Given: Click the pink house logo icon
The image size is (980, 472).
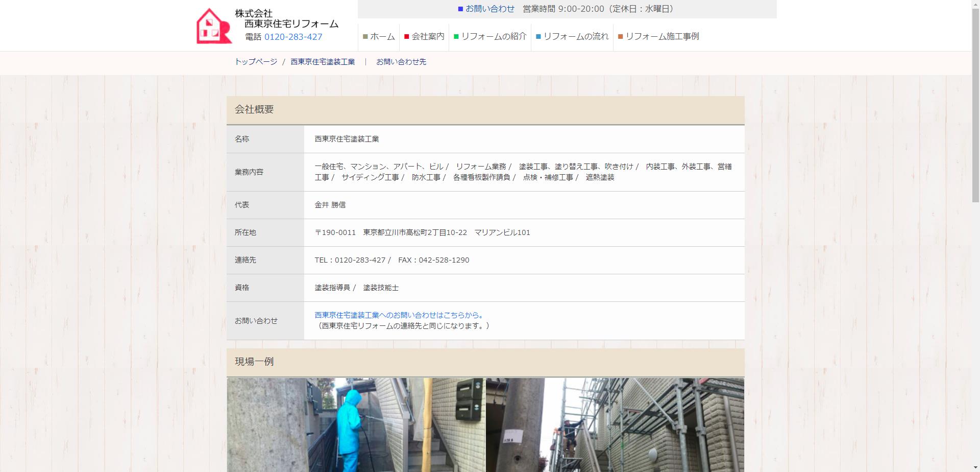Looking at the screenshot, I should click(214, 26).
